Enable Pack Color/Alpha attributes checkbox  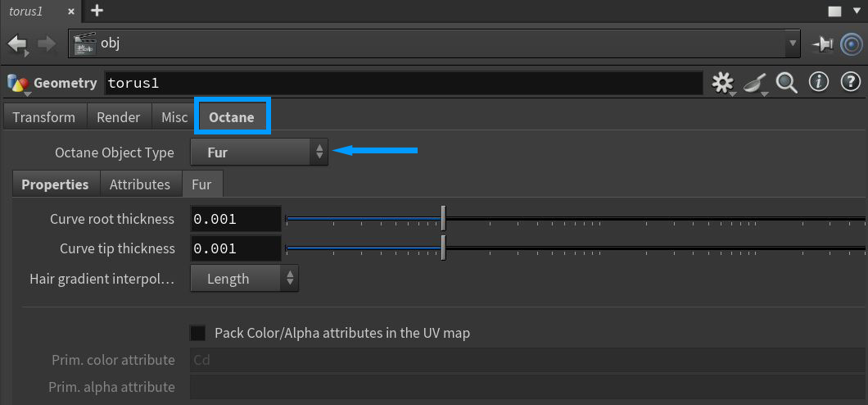pyautogui.click(x=198, y=333)
